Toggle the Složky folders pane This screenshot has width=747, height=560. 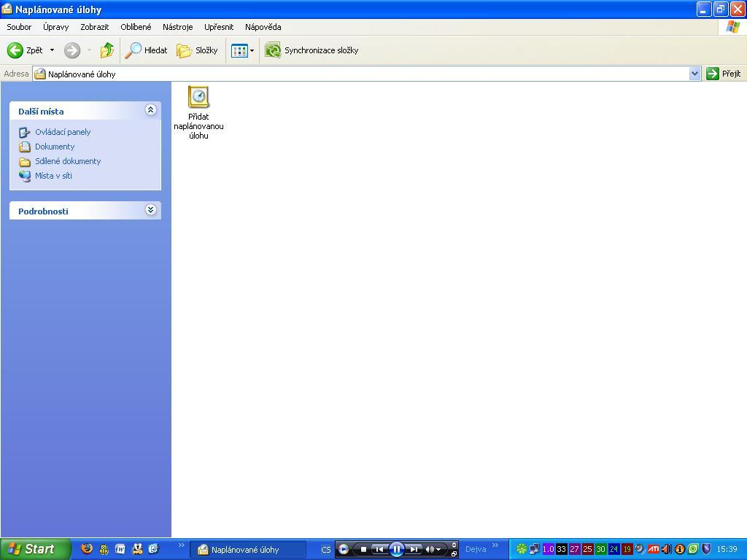pos(197,50)
